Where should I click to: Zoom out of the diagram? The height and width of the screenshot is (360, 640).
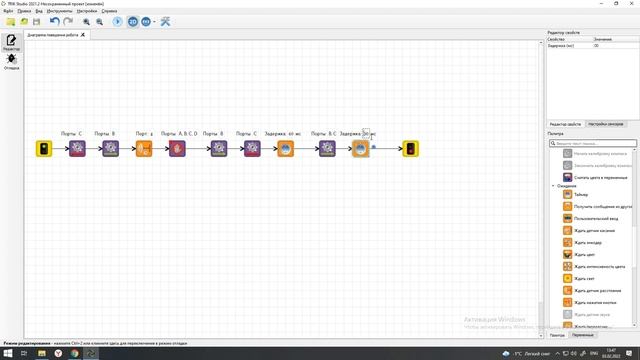coord(100,22)
